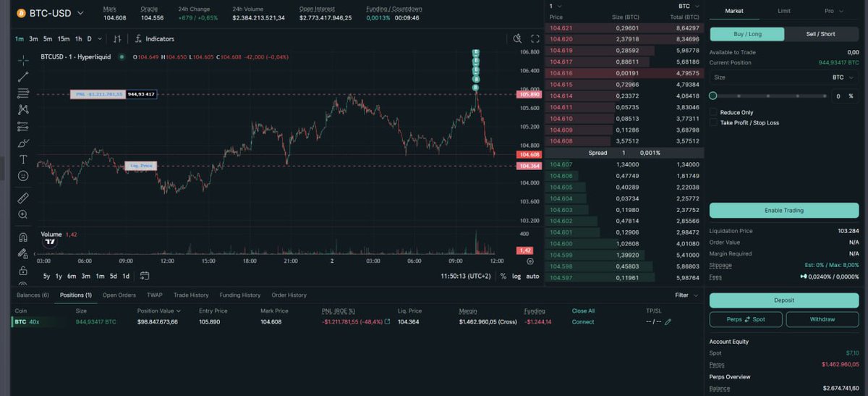Viewport: 868px width, 396px height.
Task: Select the brush drawing tool
Action: click(23, 143)
